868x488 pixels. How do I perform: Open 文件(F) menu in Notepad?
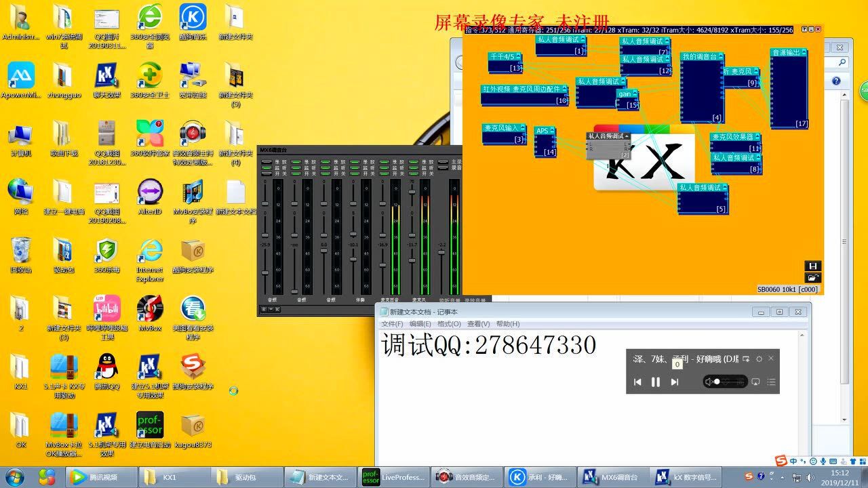tap(392, 324)
